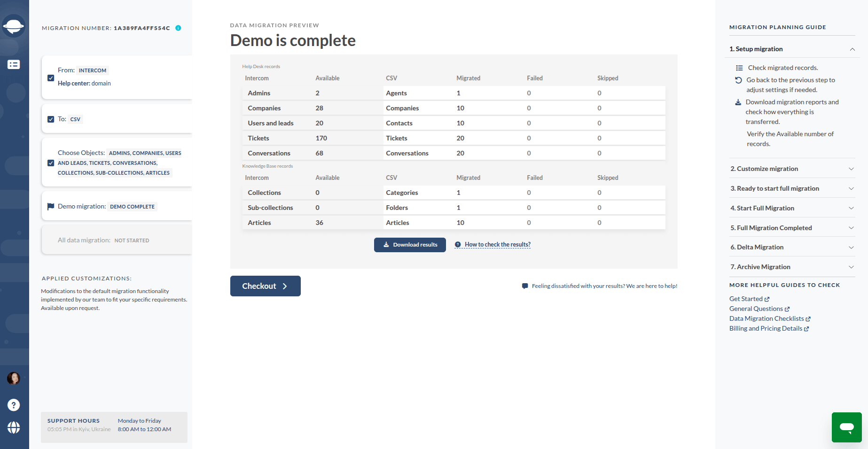Click the Demo Complete status badge
868x449 pixels.
click(132, 206)
